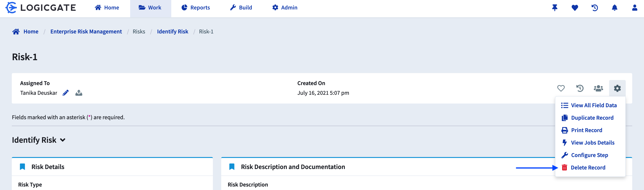Go to the Build tab

241,8
